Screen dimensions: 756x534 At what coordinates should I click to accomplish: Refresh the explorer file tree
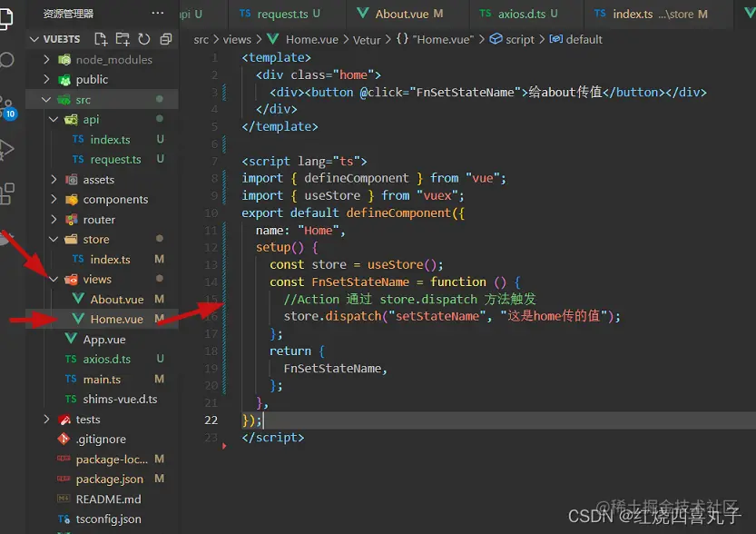(144, 39)
